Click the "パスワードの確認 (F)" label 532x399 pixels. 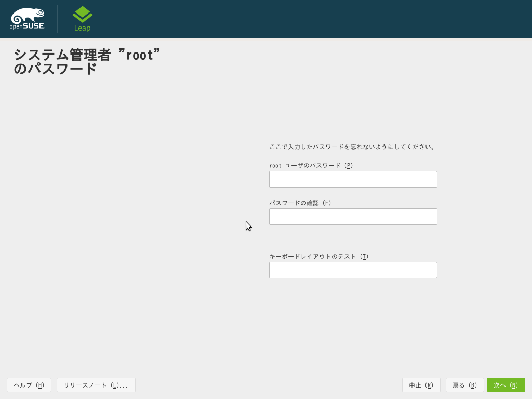pyautogui.click(x=300, y=203)
